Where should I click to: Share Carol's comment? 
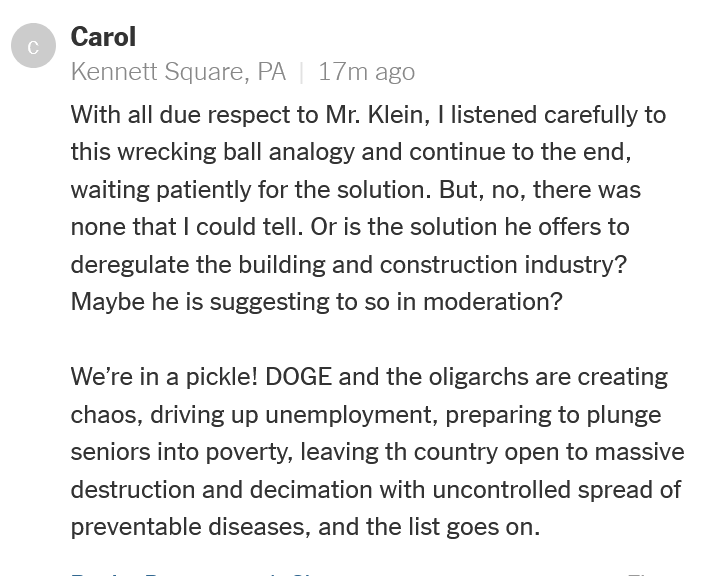pos(300,573)
